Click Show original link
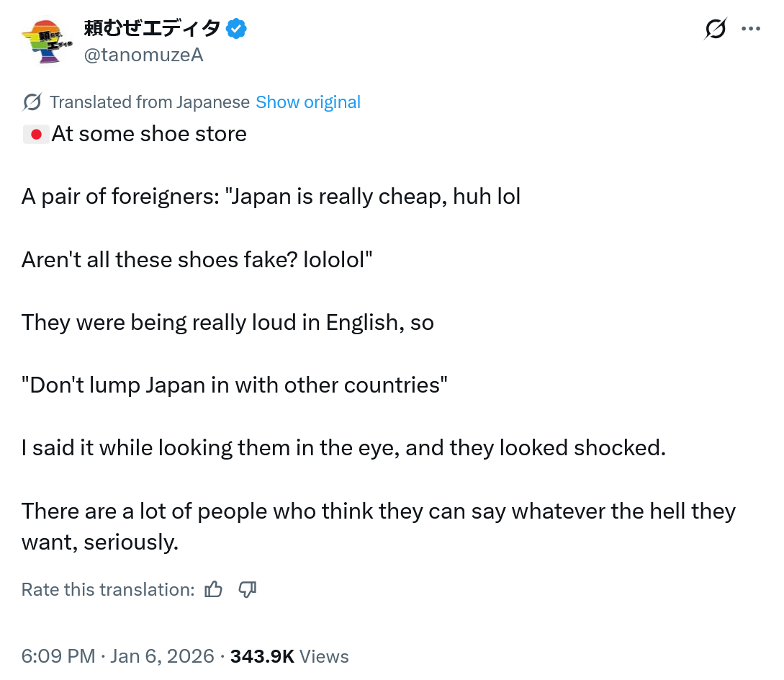The width and height of the screenshot is (784, 680). (308, 102)
